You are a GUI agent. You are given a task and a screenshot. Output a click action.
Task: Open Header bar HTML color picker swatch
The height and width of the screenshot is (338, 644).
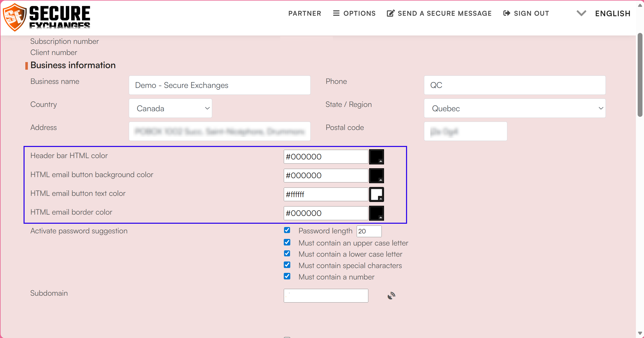tap(376, 157)
